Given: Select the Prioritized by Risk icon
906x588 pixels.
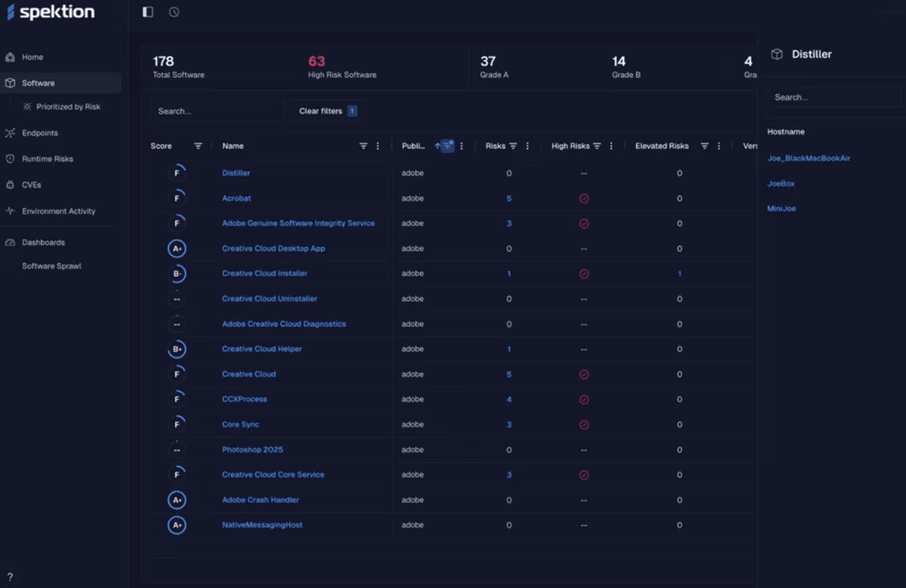Looking at the screenshot, I should 27,106.
